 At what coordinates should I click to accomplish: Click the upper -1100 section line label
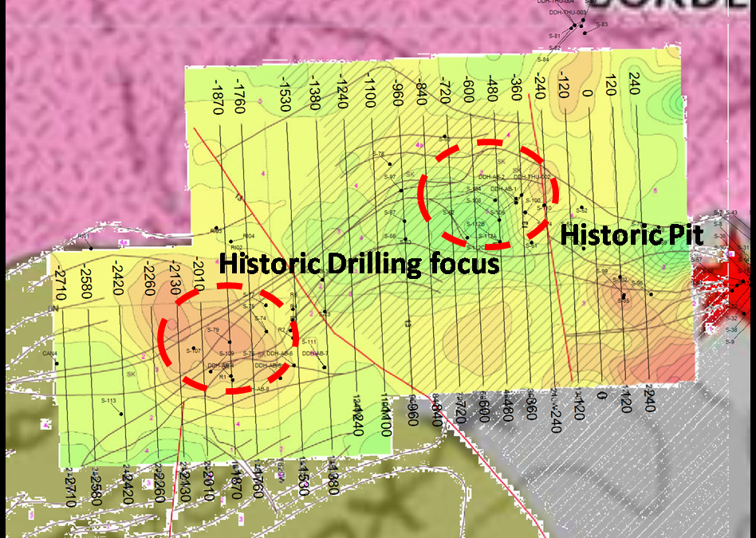coord(370,90)
